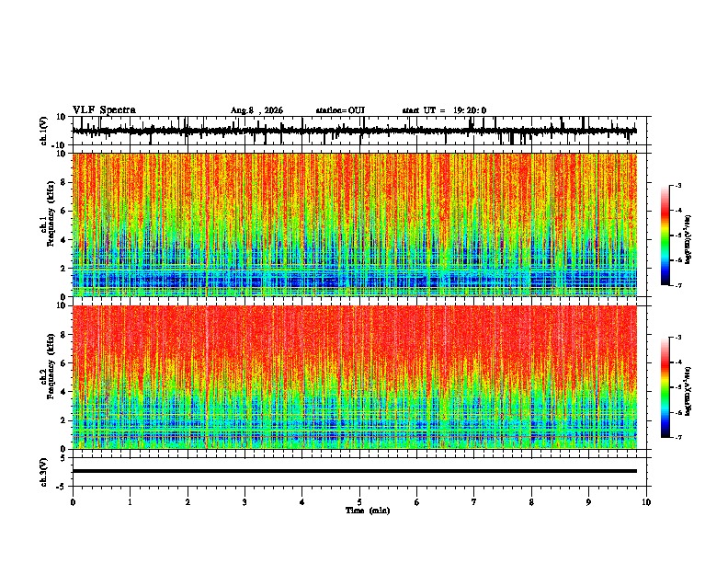
Task: Click the ch.2 "Frequency (kHz)" axis label
Action: (x=51, y=365)
